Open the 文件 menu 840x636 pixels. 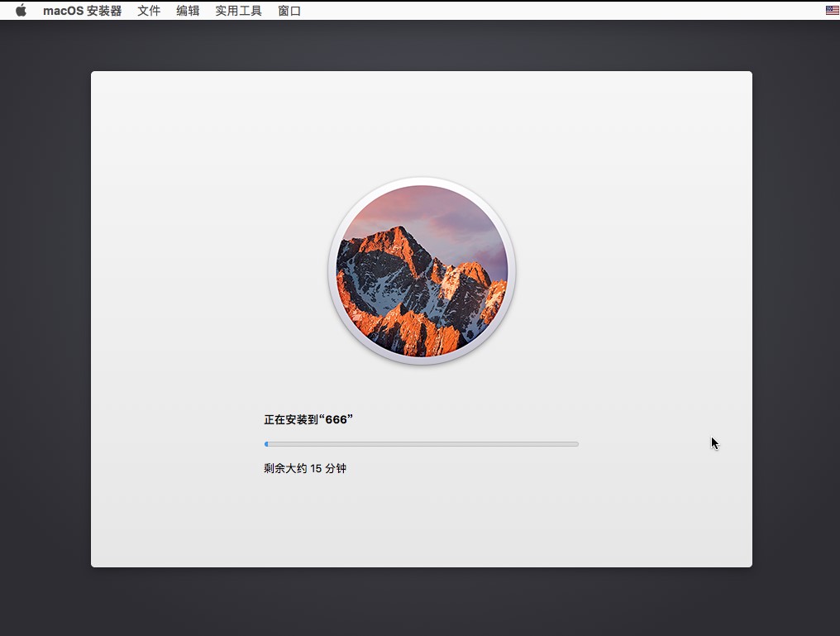pyautogui.click(x=148, y=11)
